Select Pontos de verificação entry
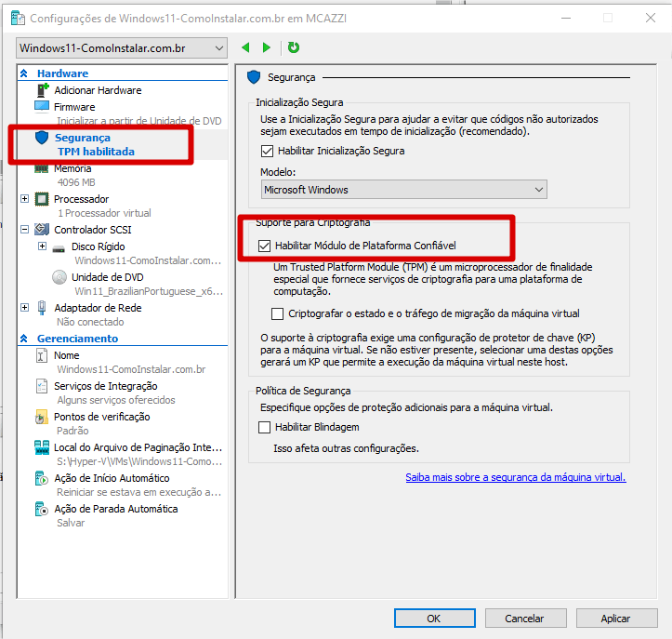Viewport: 672px width, 639px height. click(x=102, y=417)
